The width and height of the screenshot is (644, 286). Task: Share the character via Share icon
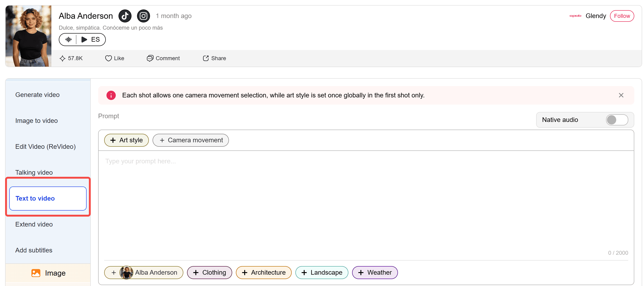coord(206,58)
